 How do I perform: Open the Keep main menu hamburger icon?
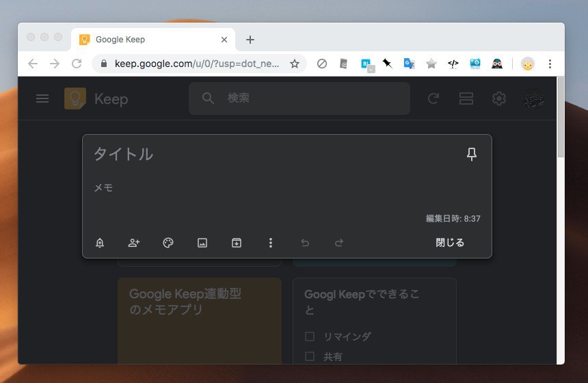42,98
